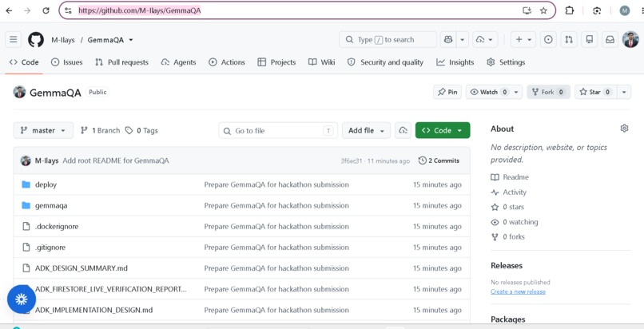The height and width of the screenshot is (329, 644).
Task: Open the pull requests icon in header
Action: pos(569,40)
